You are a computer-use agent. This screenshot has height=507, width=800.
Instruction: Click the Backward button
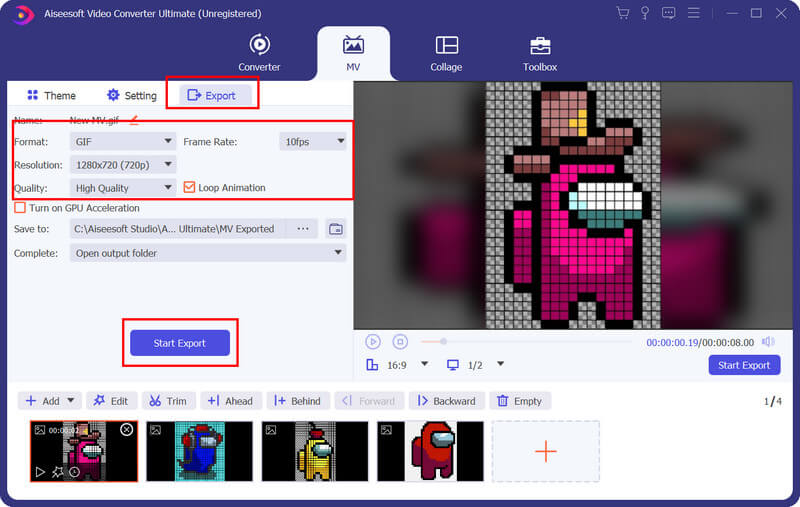[446, 401]
